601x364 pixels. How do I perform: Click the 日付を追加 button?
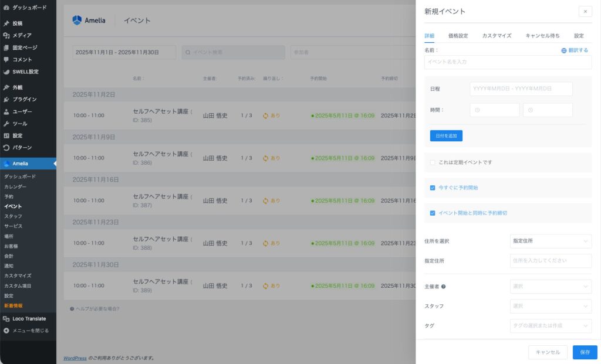(x=446, y=136)
